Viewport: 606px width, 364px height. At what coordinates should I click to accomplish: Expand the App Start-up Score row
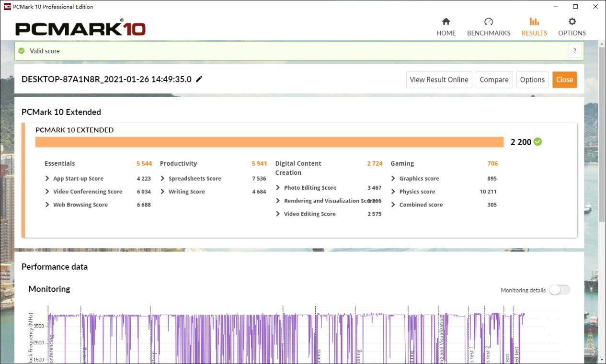[47, 179]
